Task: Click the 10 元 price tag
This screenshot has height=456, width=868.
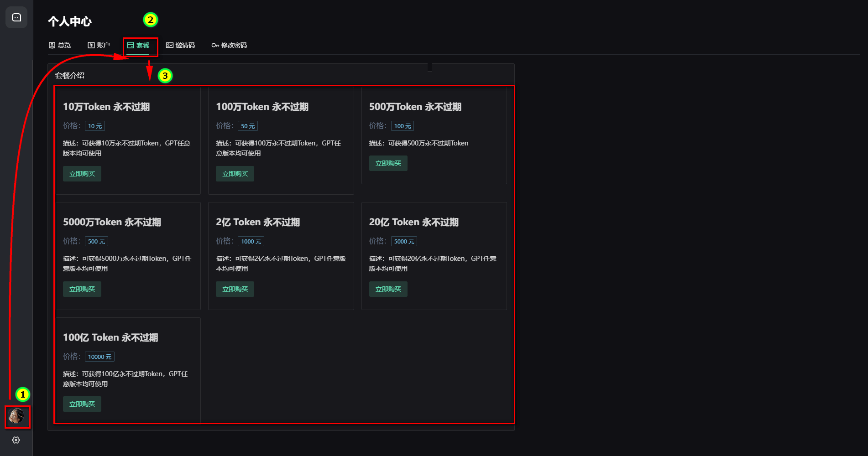Action: tap(95, 126)
